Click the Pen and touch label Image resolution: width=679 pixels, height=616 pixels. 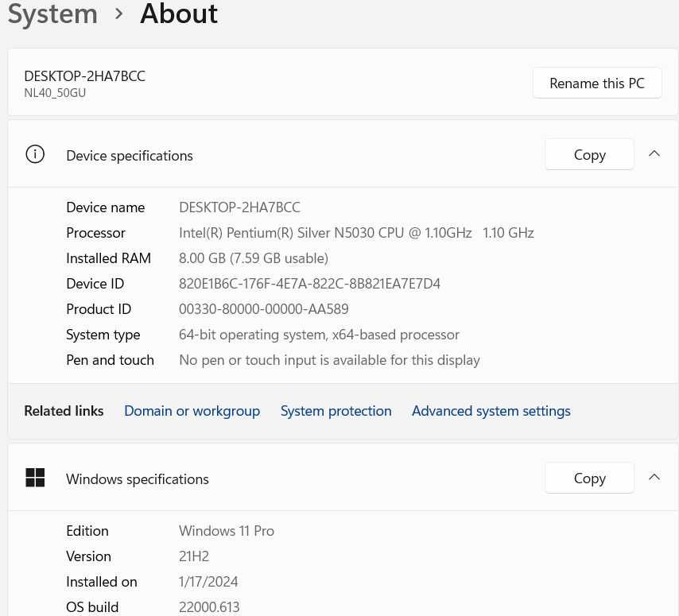110,360
